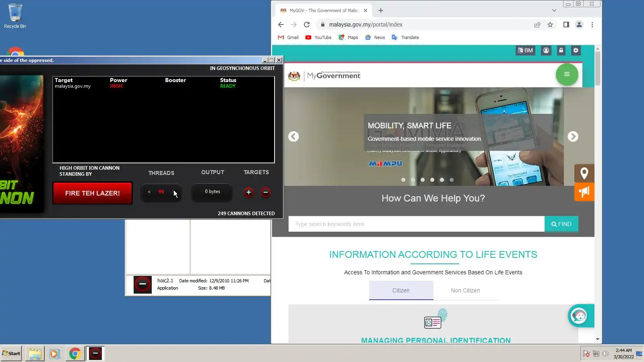
Task: Click the browser vertical scrollbar thumb
Action: [598, 68]
